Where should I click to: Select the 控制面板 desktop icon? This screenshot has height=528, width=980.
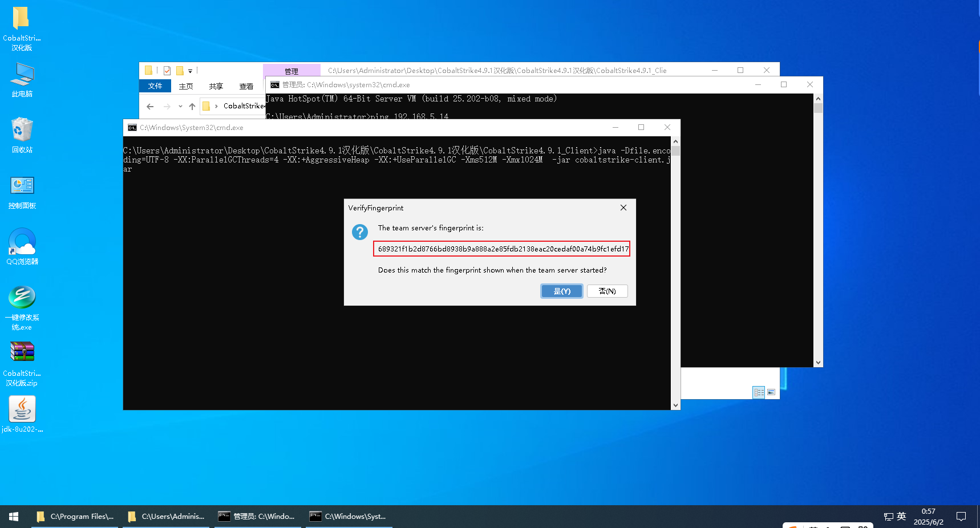(22, 193)
